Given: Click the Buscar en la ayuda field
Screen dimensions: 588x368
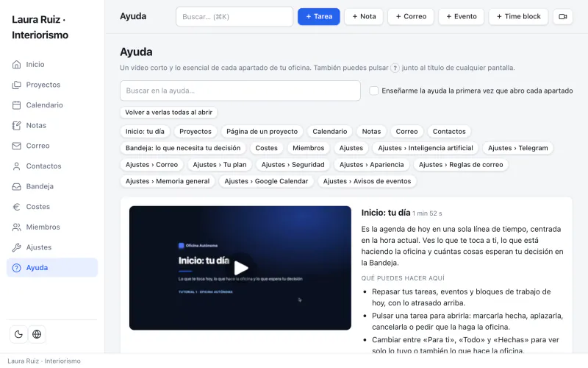Looking at the screenshot, I should click(240, 91).
